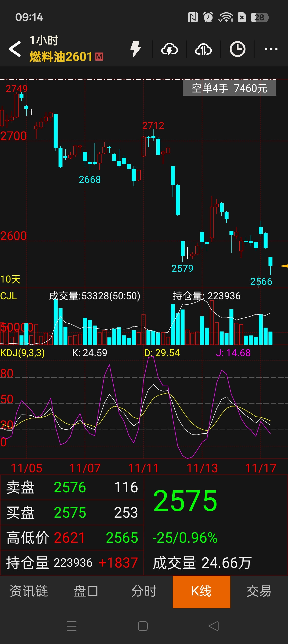Switch to the 盘口 tab
The image size is (288, 644).
pyautogui.click(x=86, y=591)
